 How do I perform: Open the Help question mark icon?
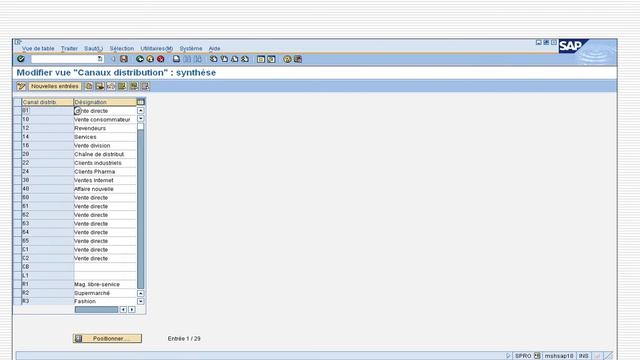(287, 59)
